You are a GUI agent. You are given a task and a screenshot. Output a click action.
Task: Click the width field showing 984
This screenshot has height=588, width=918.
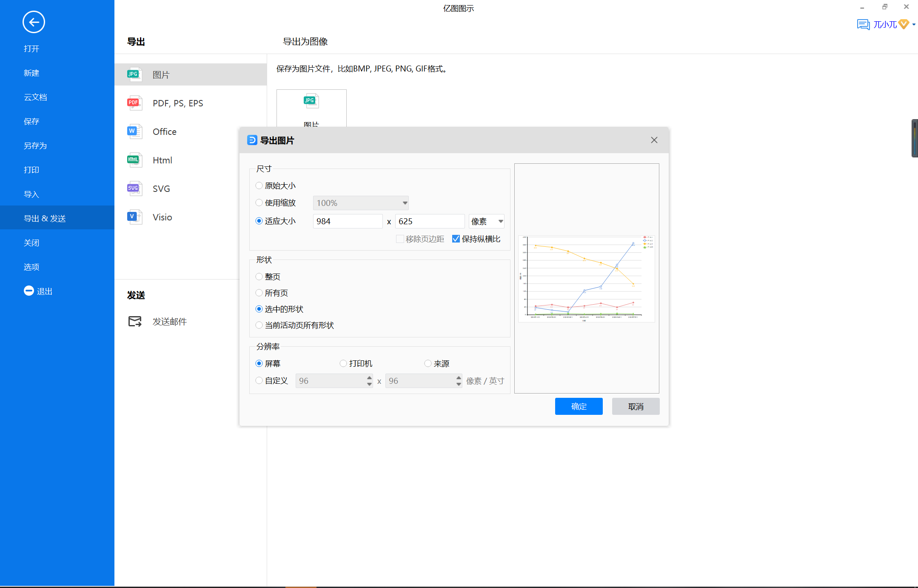(x=347, y=221)
